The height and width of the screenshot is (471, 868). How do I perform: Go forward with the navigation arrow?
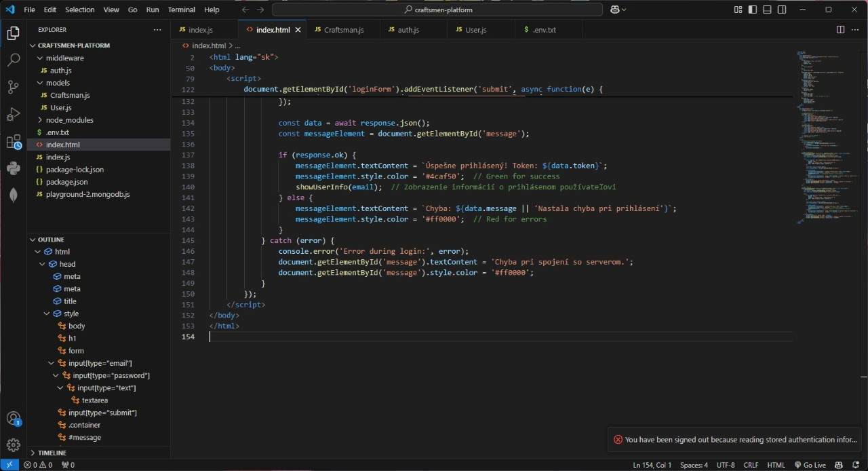261,10
